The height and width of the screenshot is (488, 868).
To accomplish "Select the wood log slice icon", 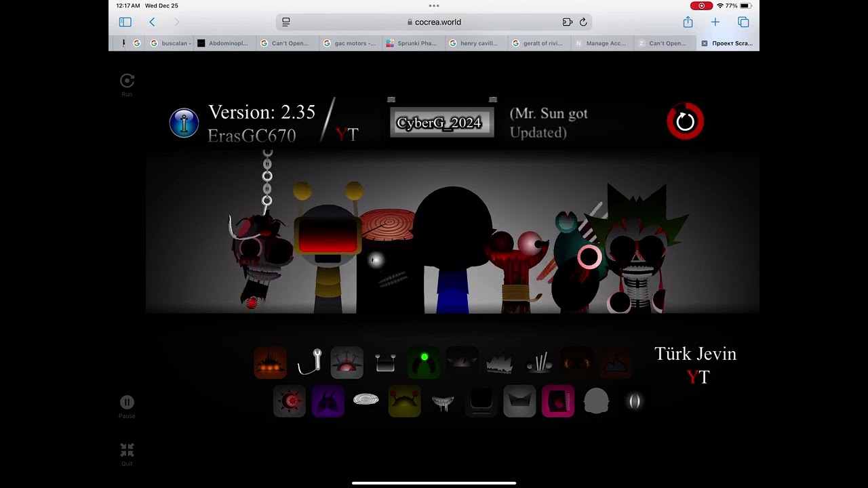I will coord(366,400).
